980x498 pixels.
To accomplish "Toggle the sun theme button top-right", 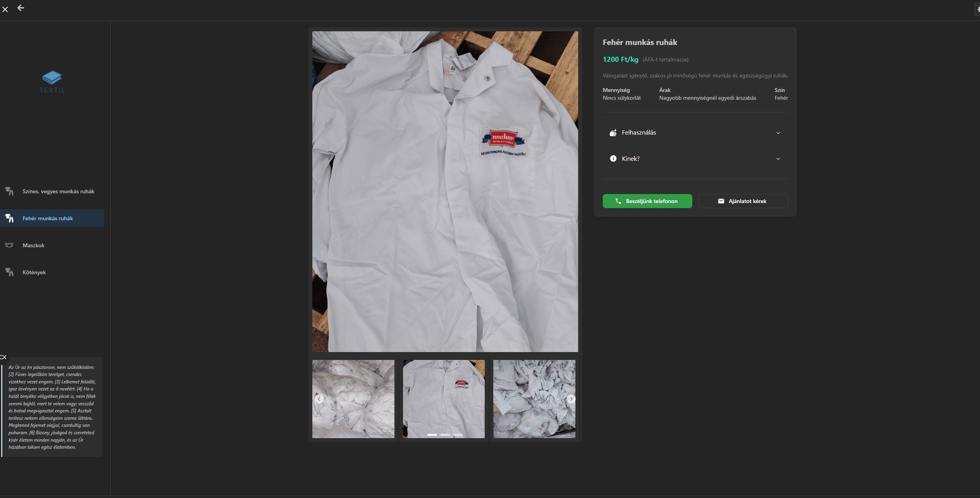I will click(x=978, y=9).
